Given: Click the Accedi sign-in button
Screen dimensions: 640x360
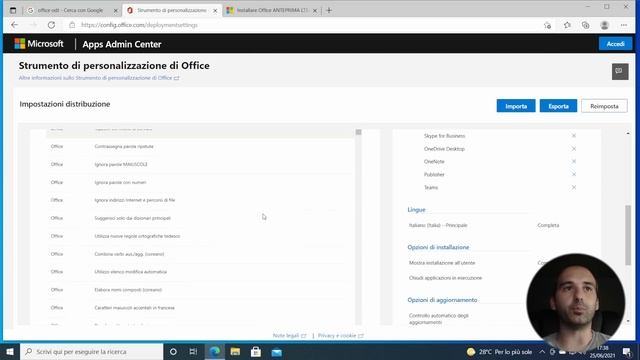Looking at the screenshot, I should [615, 44].
